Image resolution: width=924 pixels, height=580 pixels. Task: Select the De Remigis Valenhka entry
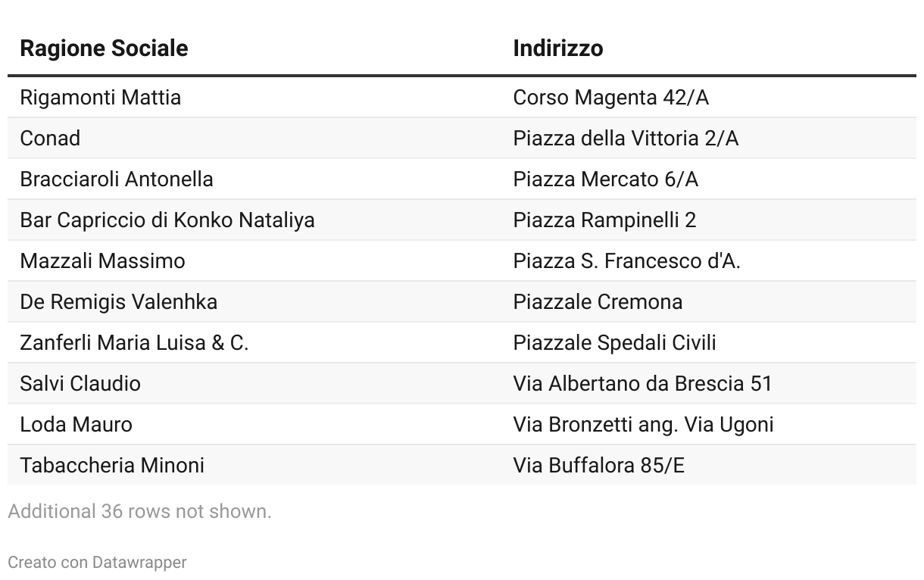119,302
